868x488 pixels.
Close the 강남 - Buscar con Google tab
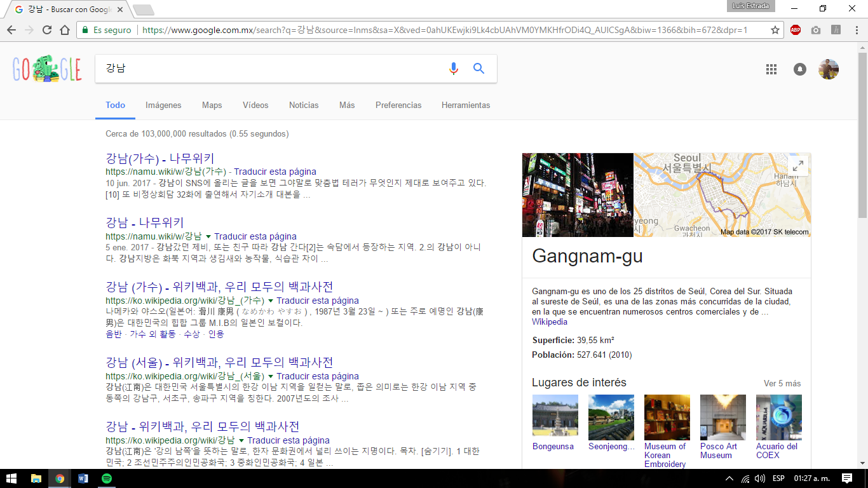(120, 10)
